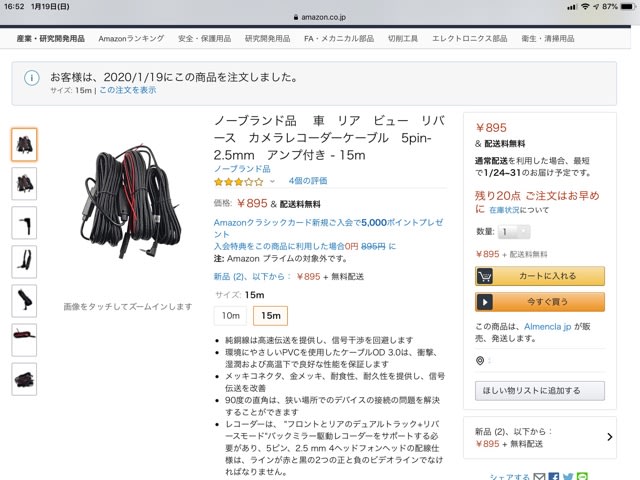Go to エレクトロニクス部品 category
Image resolution: width=640 pixels, height=480 pixels.
(469, 39)
